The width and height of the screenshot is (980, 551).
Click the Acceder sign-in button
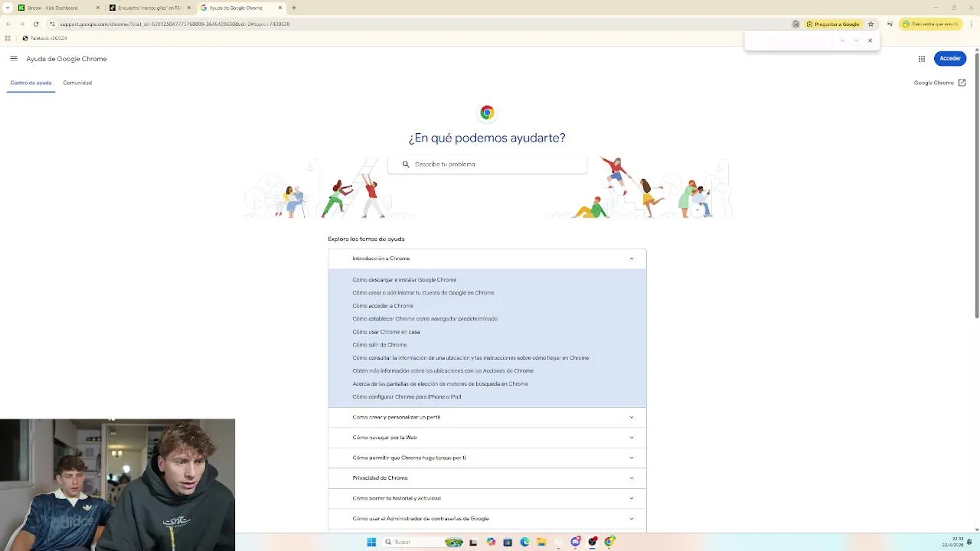coord(950,59)
